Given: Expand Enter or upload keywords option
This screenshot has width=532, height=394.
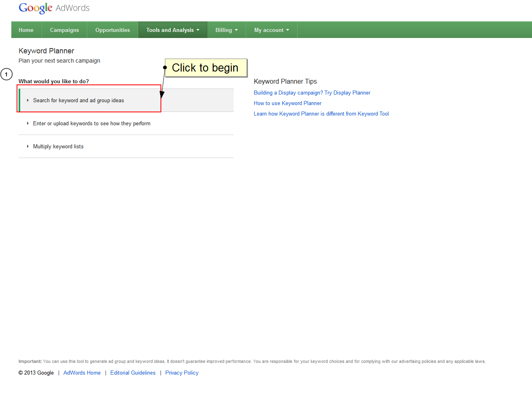Looking at the screenshot, I should tap(91, 124).
